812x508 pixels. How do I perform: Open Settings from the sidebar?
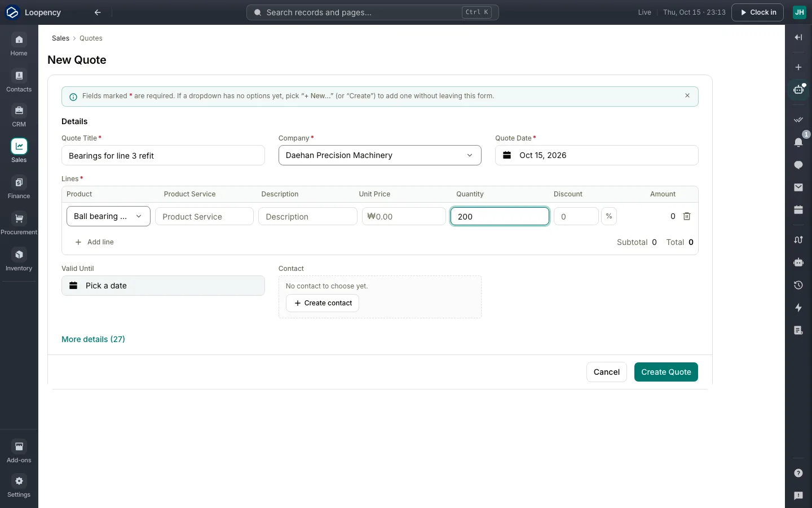19,487
